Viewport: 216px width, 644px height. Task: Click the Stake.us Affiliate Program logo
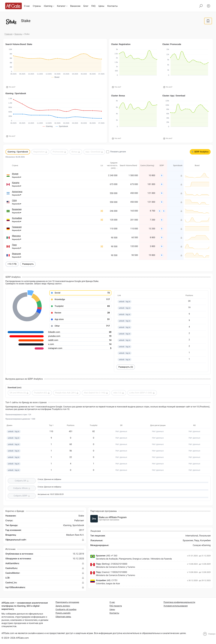point(94,519)
